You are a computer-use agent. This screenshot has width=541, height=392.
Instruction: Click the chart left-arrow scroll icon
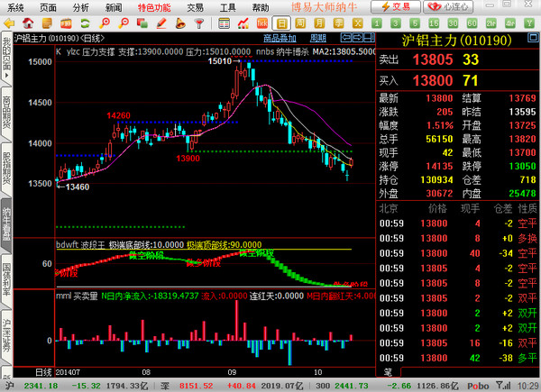point(346,37)
